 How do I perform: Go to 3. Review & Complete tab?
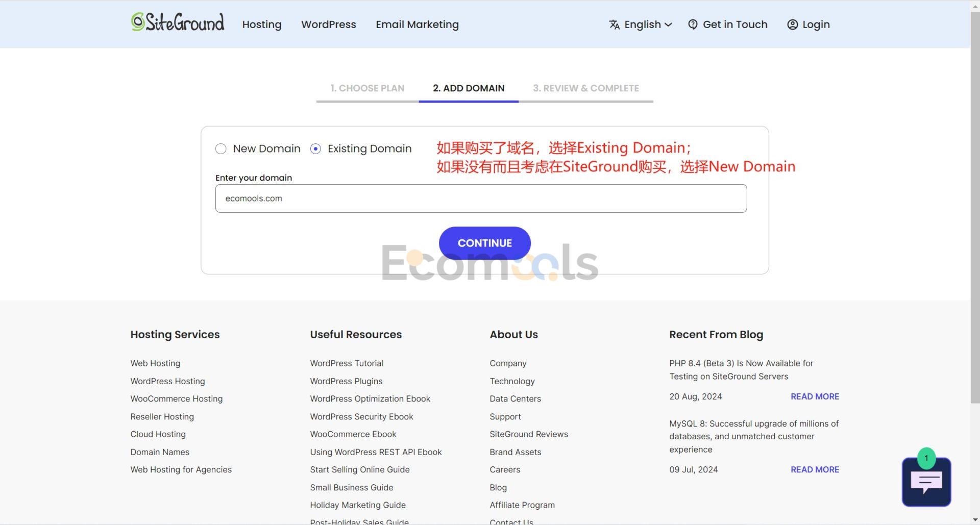click(x=586, y=88)
